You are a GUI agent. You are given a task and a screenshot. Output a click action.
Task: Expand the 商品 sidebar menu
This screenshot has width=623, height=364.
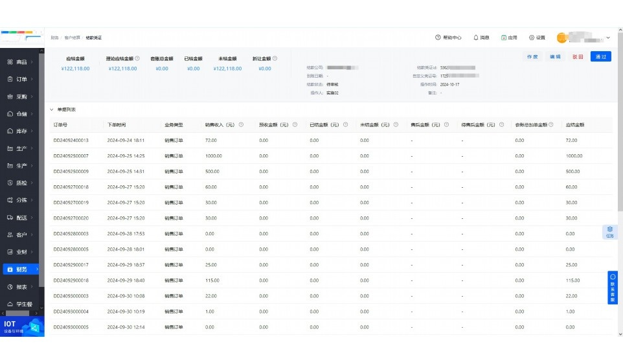tap(20, 62)
